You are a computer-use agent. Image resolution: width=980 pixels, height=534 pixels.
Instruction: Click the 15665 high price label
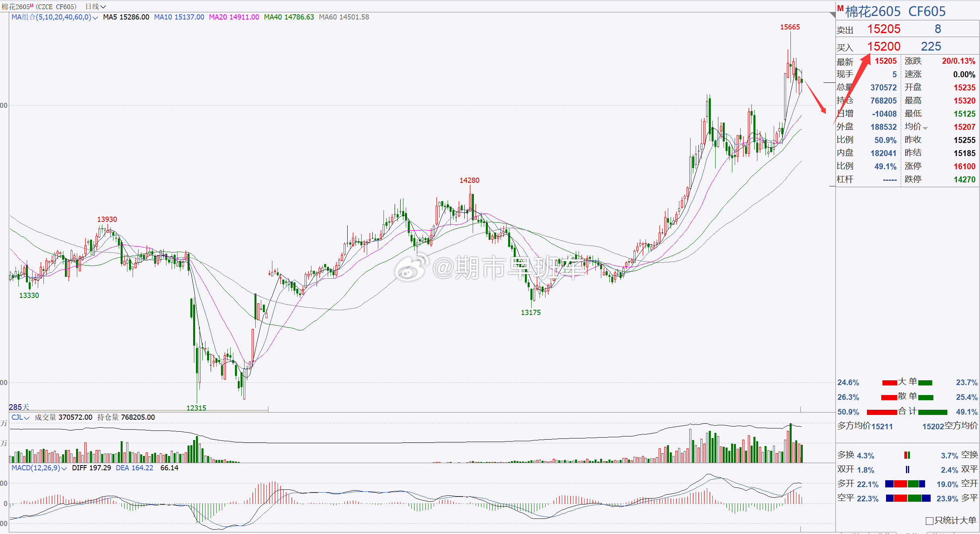pos(790,27)
